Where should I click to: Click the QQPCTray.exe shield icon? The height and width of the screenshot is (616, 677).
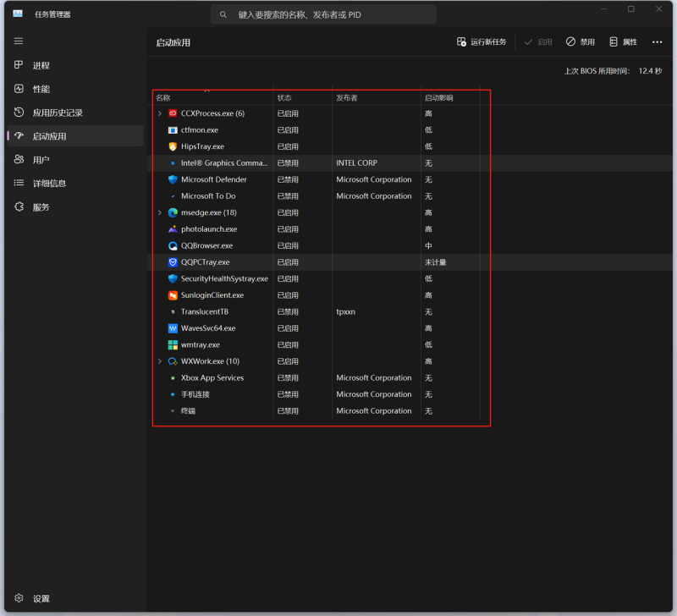pyautogui.click(x=173, y=262)
